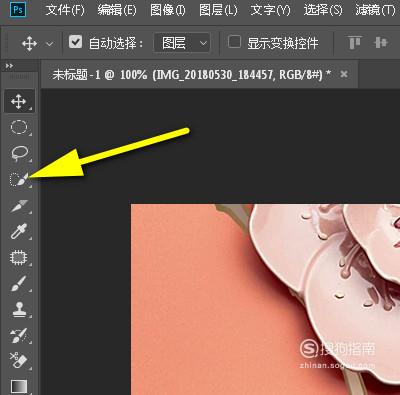Viewport: 400px width, 395px height.
Task: Click the align vertical centers icon
Action: coord(380,43)
